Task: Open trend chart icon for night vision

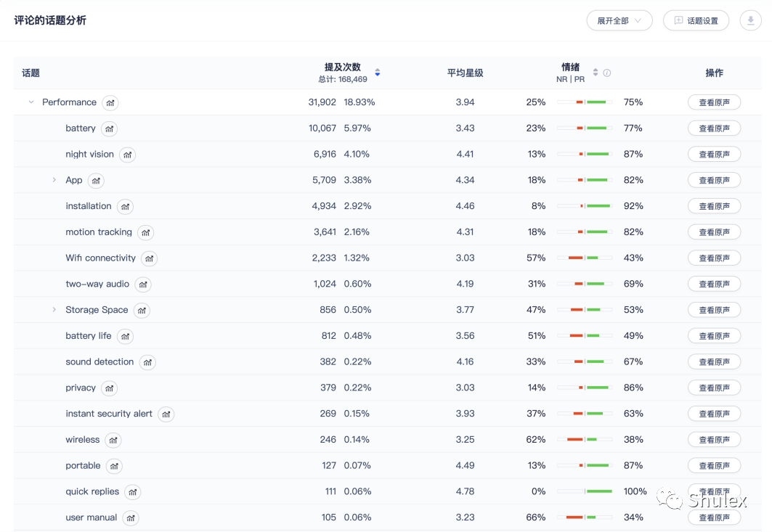Action: coord(128,155)
